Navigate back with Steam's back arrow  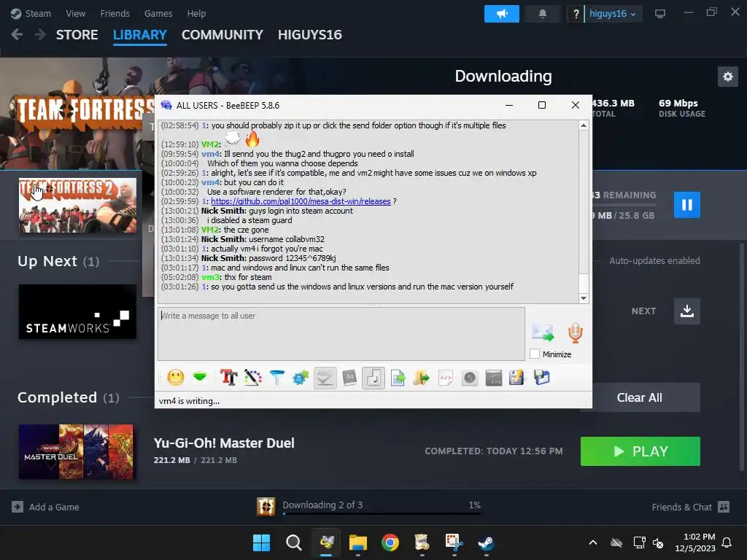17,34
